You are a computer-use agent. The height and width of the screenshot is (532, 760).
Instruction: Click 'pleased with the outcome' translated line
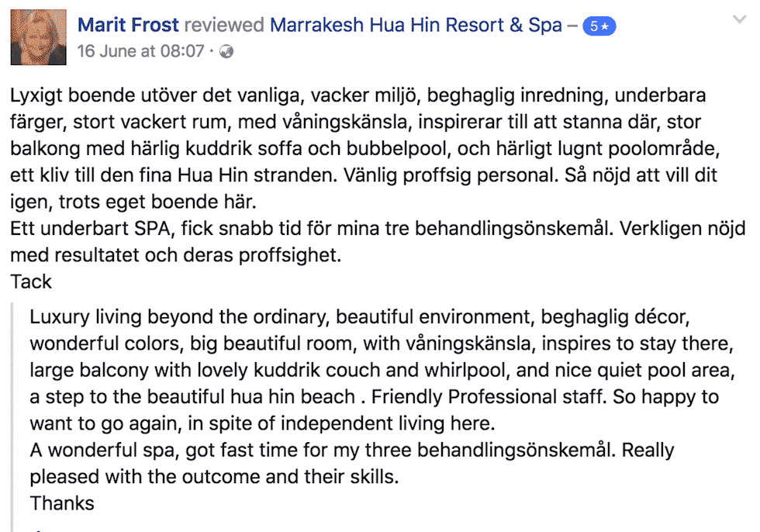[214, 477]
